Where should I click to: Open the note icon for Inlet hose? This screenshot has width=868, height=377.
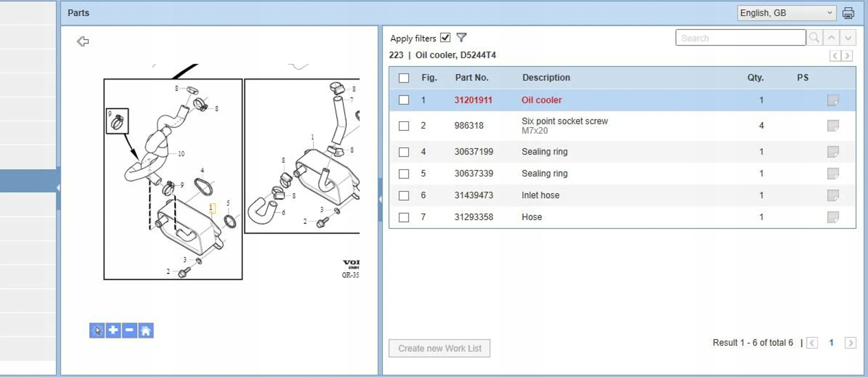coord(833,195)
